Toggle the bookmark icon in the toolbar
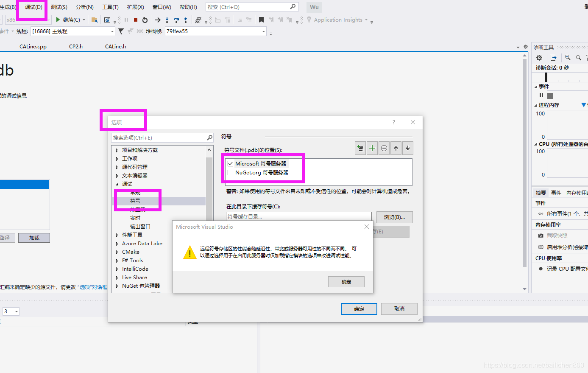This screenshot has width=588, height=373. [262, 20]
